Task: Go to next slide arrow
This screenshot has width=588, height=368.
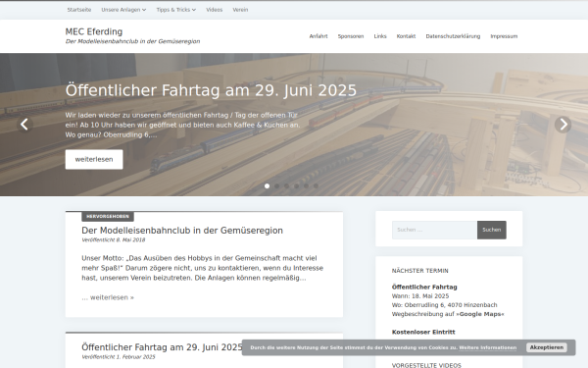Action: [x=563, y=125]
